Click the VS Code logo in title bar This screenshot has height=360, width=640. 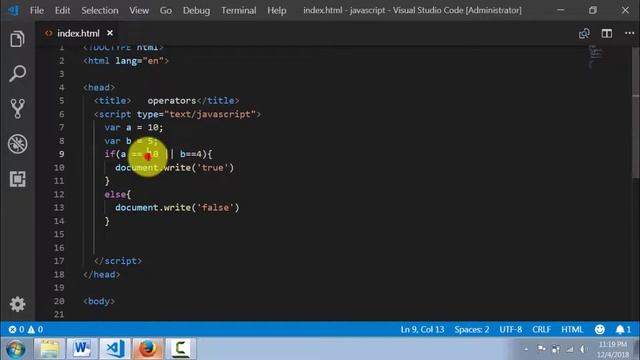click(13, 10)
